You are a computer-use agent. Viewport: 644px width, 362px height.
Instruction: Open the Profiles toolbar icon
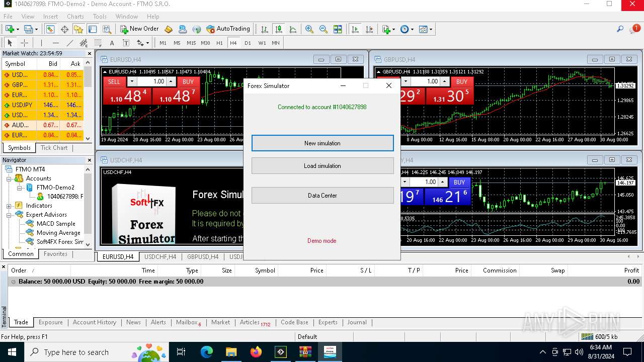point(29,29)
